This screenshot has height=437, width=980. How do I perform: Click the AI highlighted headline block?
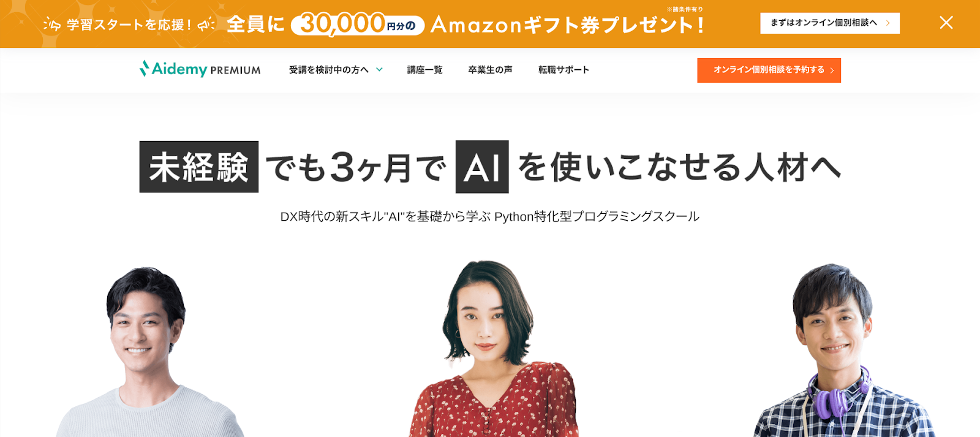coord(482,167)
